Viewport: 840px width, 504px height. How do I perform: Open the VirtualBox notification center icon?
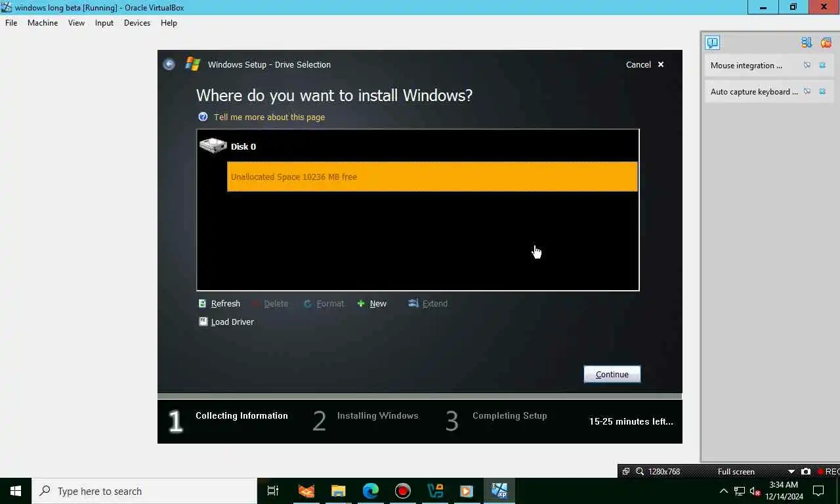pyautogui.click(x=713, y=43)
